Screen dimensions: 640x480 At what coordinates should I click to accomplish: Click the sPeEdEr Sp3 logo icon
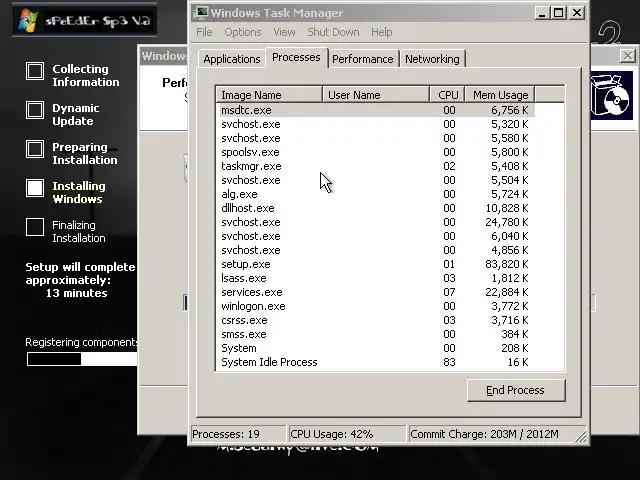click(28, 20)
